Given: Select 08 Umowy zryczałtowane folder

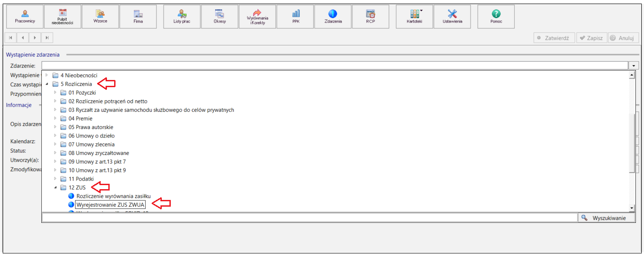Looking at the screenshot, I should click(x=99, y=153).
